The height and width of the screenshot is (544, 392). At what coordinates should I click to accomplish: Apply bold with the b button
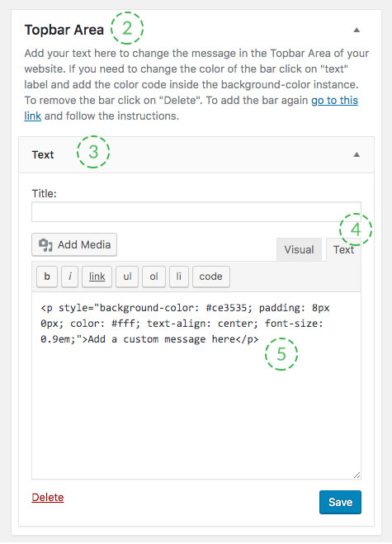coord(47,277)
